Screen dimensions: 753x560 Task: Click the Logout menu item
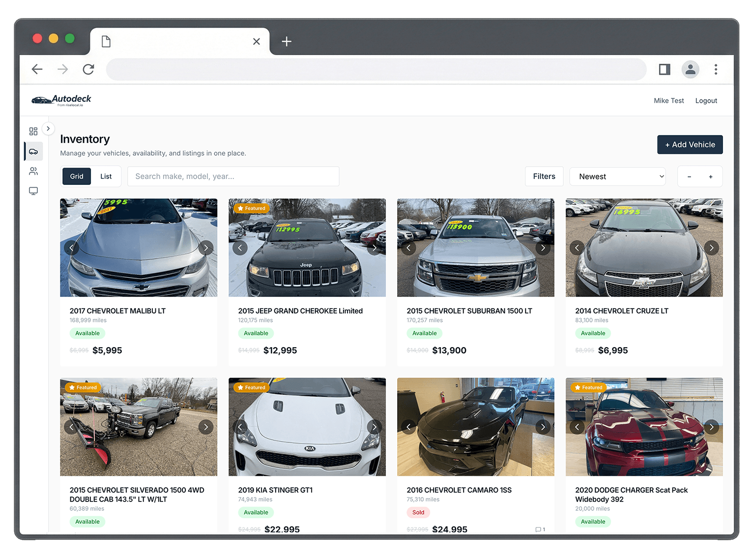706,100
